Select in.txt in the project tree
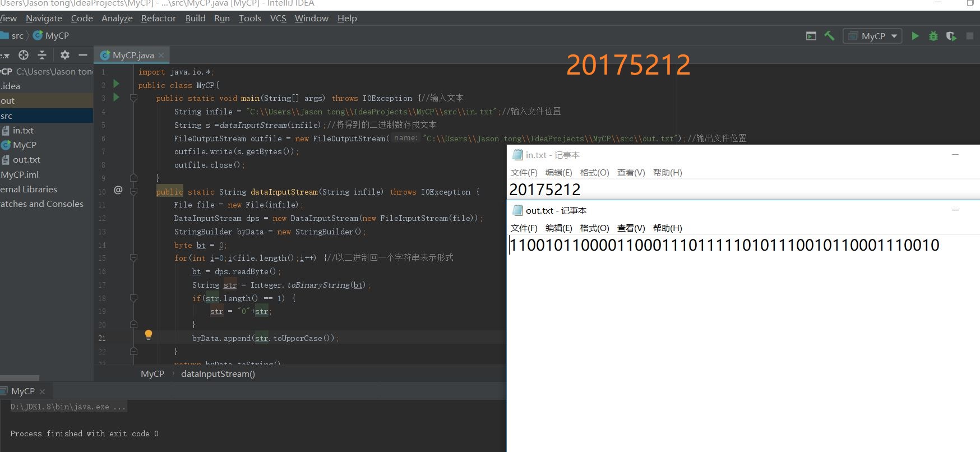The image size is (980, 452). (x=47, y=130)
